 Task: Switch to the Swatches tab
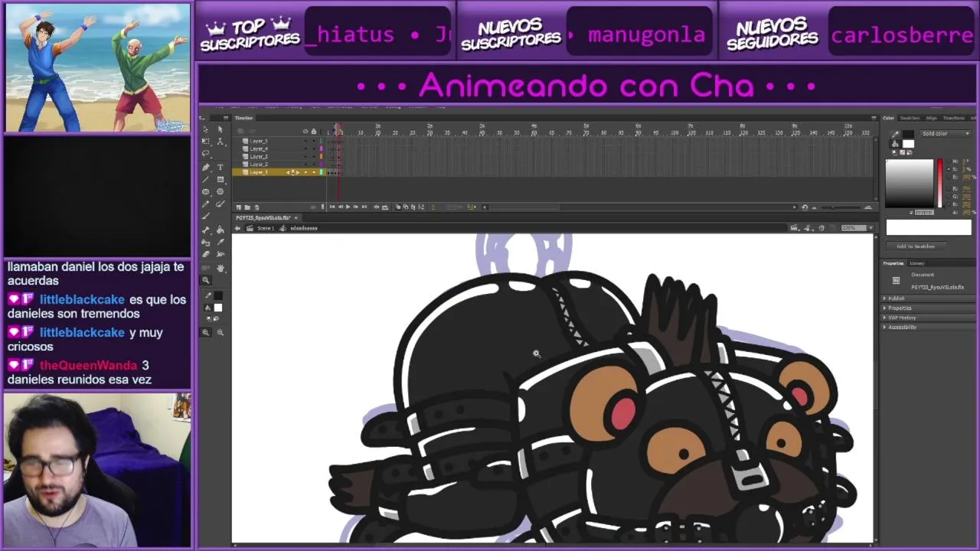click(910, 118)
